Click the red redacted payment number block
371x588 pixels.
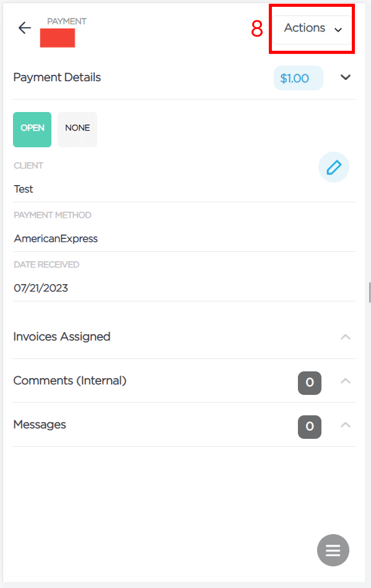click(58, 38)
